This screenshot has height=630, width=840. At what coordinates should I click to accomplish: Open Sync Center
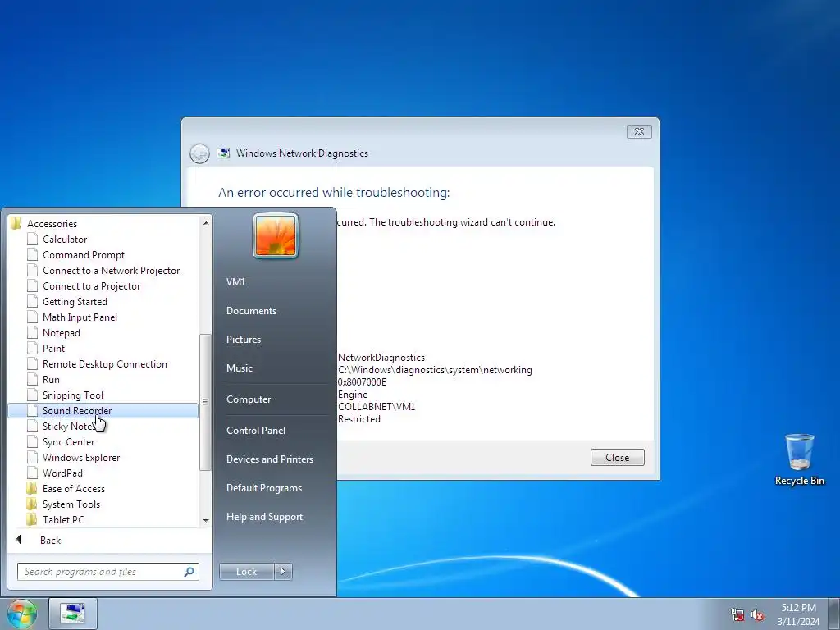69,442
